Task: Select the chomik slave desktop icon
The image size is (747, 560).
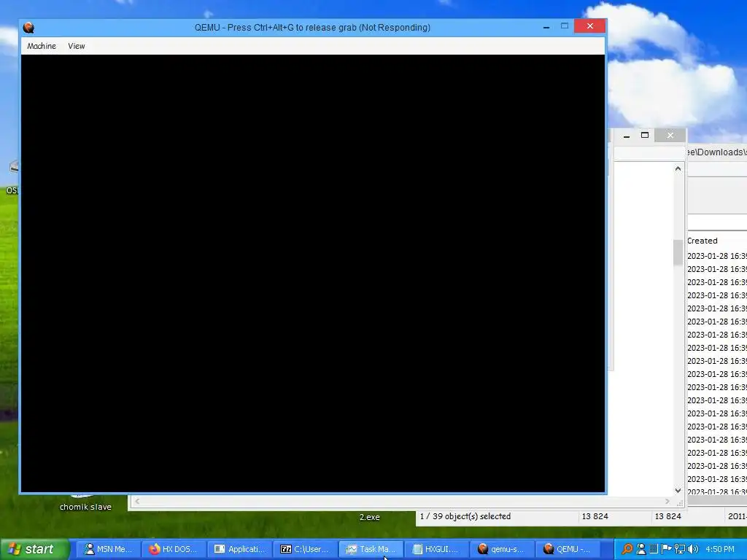Action: point(85,507)
